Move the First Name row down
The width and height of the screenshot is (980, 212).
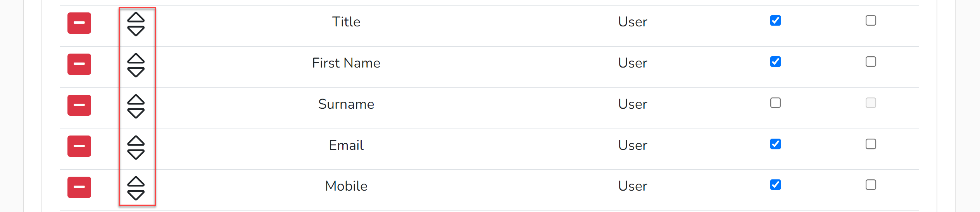coord(136,72)
